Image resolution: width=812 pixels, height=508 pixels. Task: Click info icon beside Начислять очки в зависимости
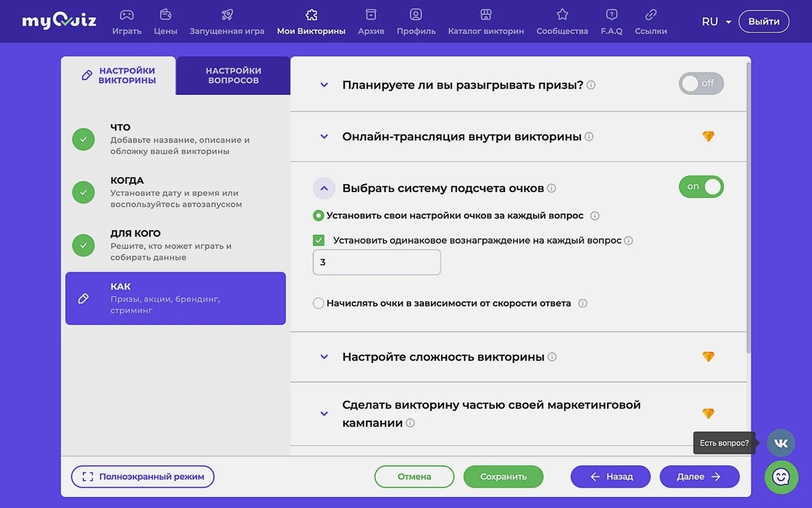[583, 303]
